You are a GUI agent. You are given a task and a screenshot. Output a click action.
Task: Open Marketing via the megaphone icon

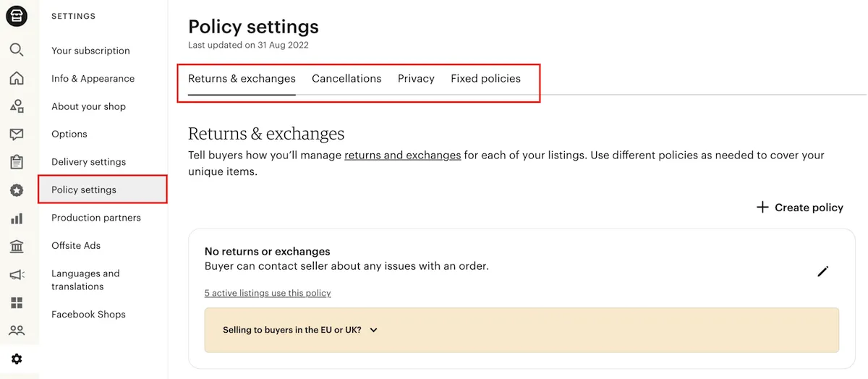point(17,275)
